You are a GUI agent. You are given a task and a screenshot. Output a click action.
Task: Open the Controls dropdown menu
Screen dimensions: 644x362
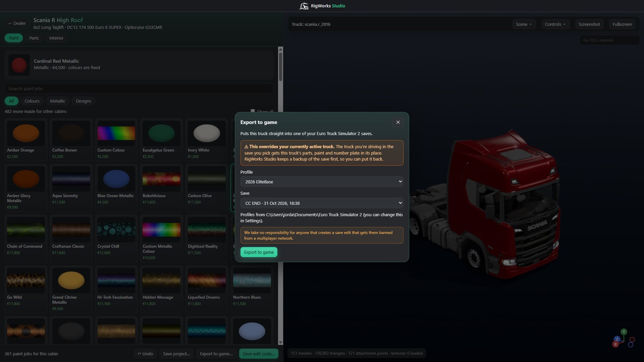[555, 24]
